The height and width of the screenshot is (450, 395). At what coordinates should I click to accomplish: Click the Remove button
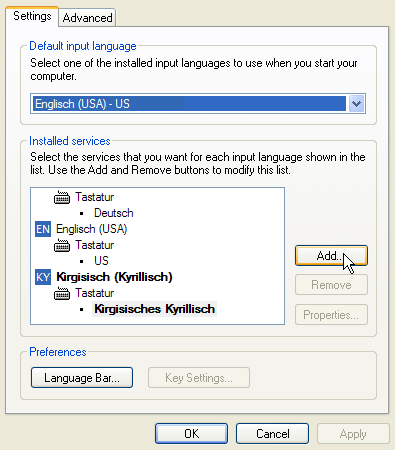(x=331, y=285)
